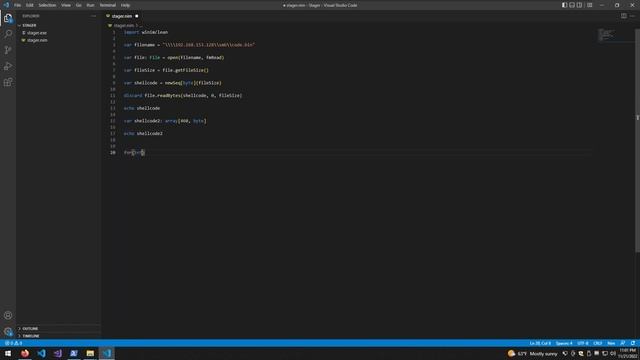Image resolution: width=640 pixels, height=360 pixels.
Task: Open the Edit menu
Action: (30, 5)
